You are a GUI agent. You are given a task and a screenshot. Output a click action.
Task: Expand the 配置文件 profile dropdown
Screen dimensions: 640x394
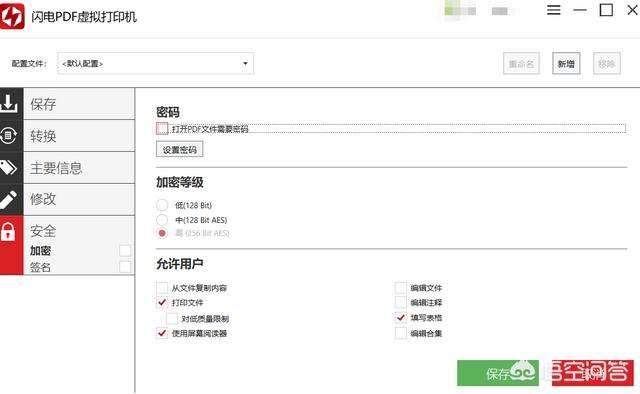[x=156, y=63]
